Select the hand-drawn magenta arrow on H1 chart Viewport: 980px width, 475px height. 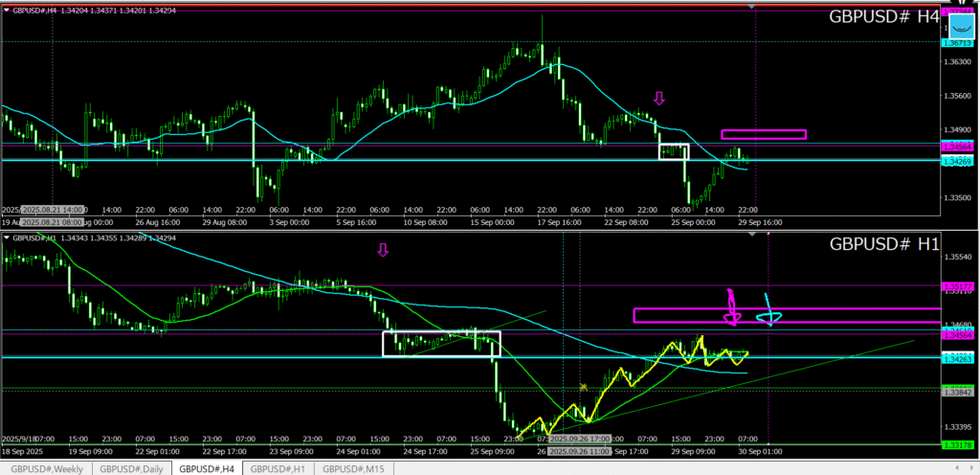[732, 306]
